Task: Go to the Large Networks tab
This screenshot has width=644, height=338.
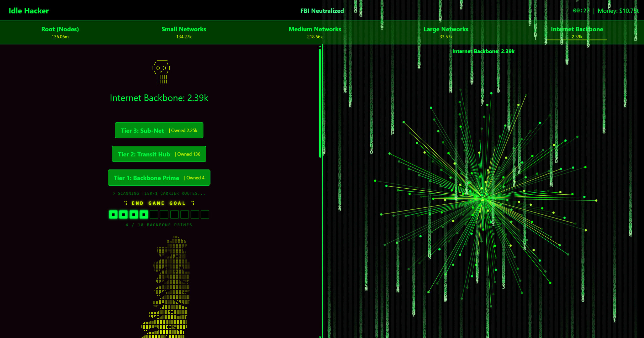Action: pos(446,32)
